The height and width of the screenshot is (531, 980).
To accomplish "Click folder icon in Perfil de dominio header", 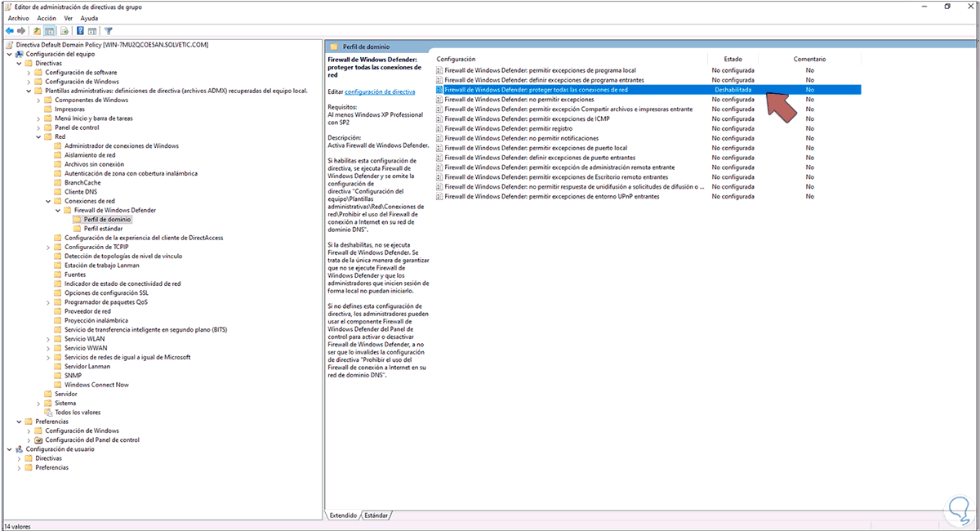I will click(x=334, y=47).
